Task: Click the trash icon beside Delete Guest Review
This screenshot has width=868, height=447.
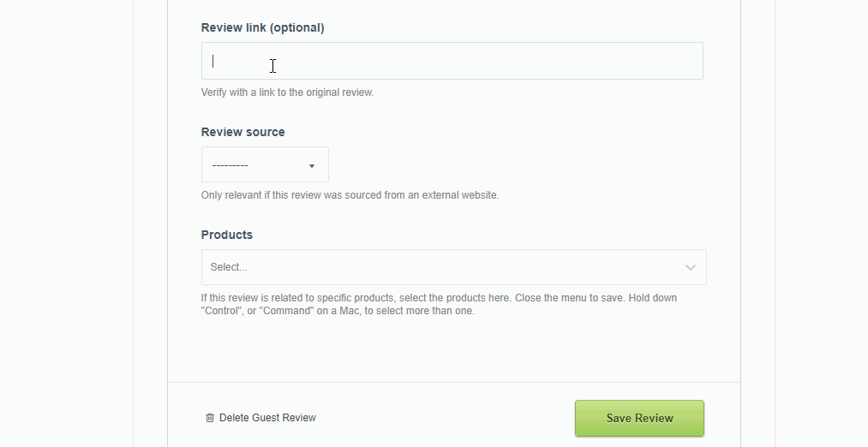Action: click(209, 418)
